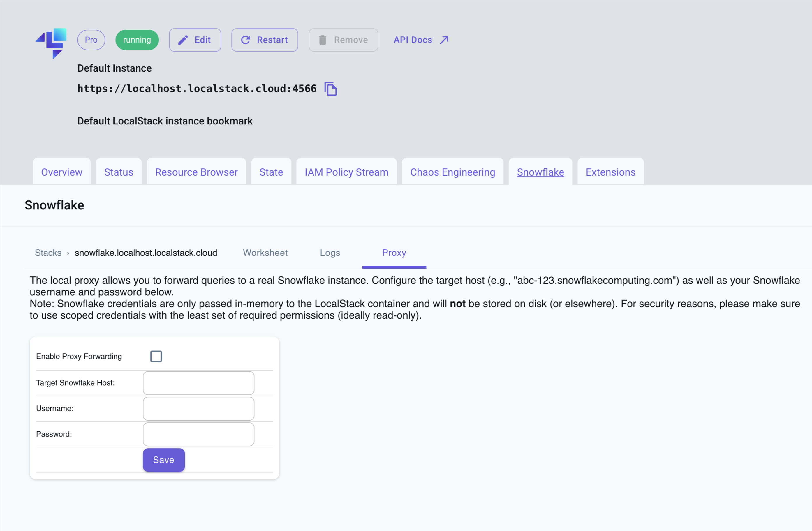The height and width of the screenshot is (531, 812).
Task: Switch to the Worksheet sub-tab
Action: point(265,253)
